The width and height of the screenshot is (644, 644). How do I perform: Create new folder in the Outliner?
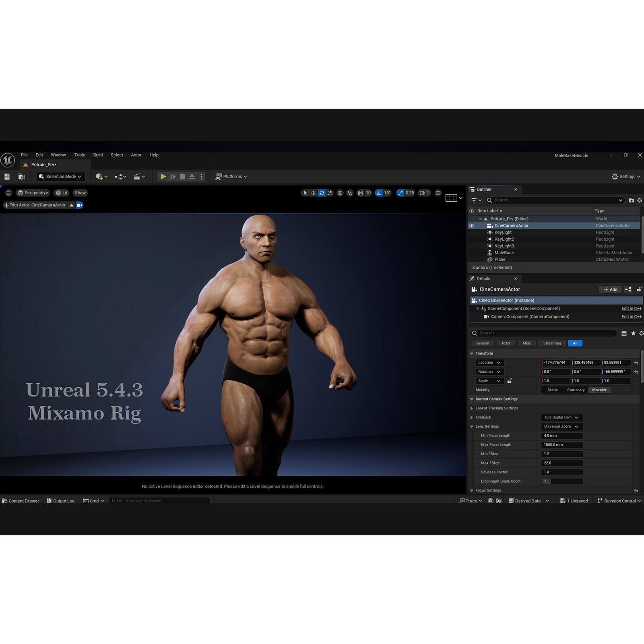[631, 200]
